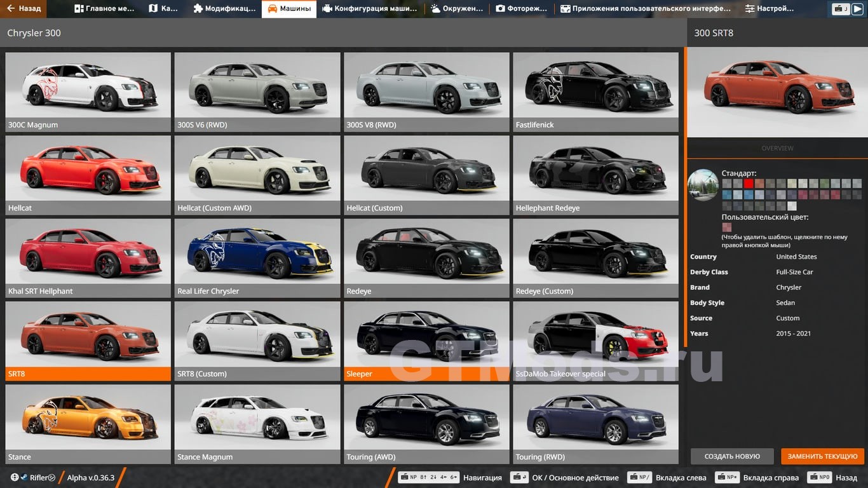
Task: Pick the 300S V8 (RWD) configuration
Action: tap(426, 91)
